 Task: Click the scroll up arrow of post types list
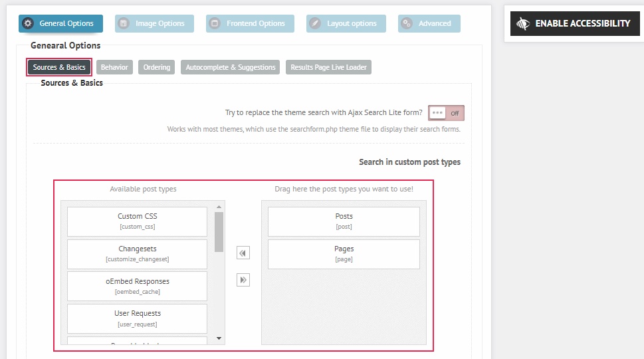tap(219, 207)
